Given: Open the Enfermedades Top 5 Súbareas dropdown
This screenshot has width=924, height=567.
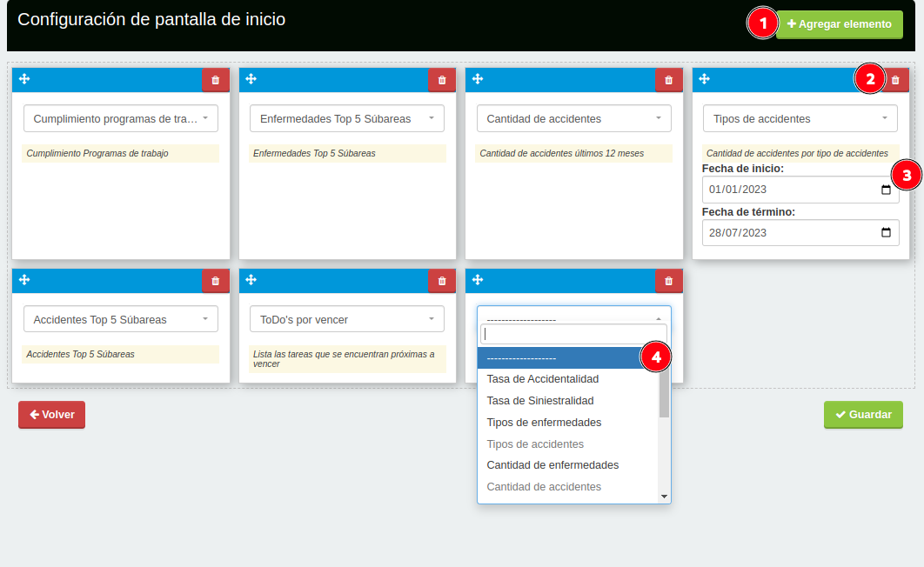Looking at the screenshot, I should 347,118.
